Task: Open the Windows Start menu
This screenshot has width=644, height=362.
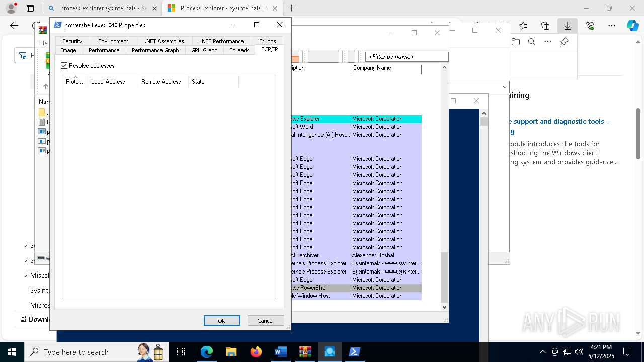Action: coord(12,352)
